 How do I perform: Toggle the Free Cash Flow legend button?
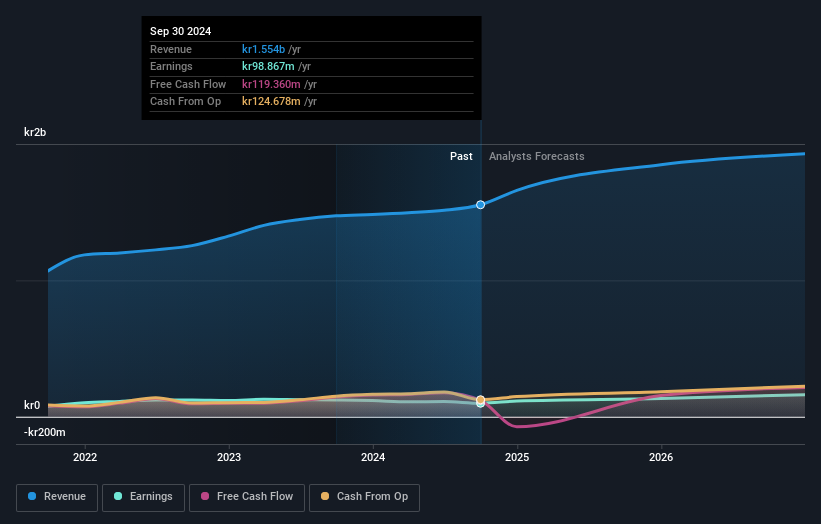tap(247, 497)
